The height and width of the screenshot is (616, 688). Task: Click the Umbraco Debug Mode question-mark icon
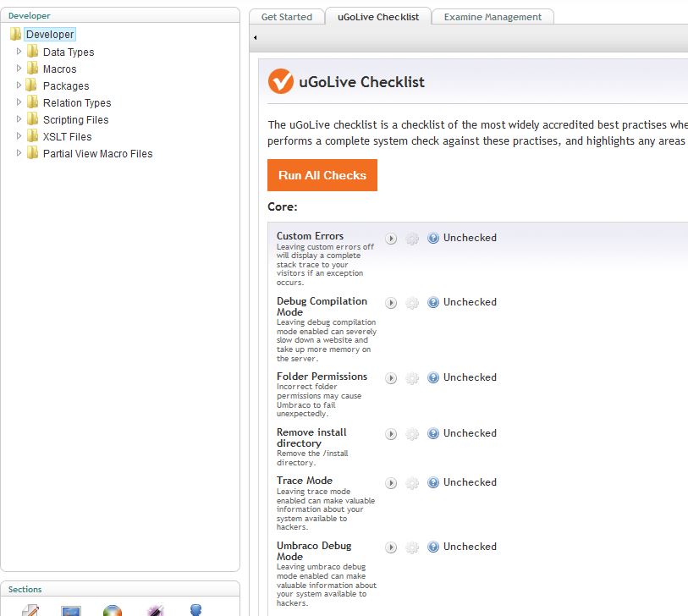[x=433, y=547]
